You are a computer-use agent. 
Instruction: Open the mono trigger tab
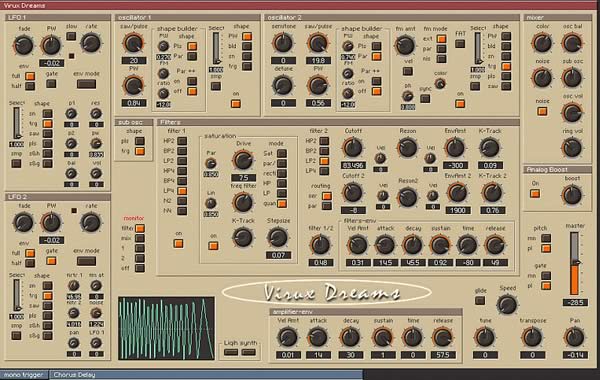point(24,375)
